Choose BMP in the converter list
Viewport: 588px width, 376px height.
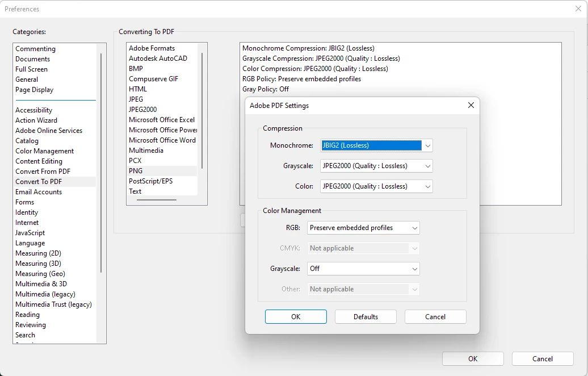click(136, 69)
